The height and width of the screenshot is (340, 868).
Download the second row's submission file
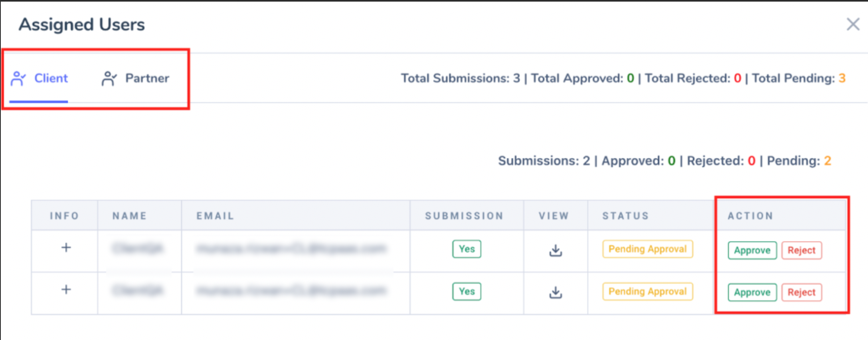coord(555,292)
